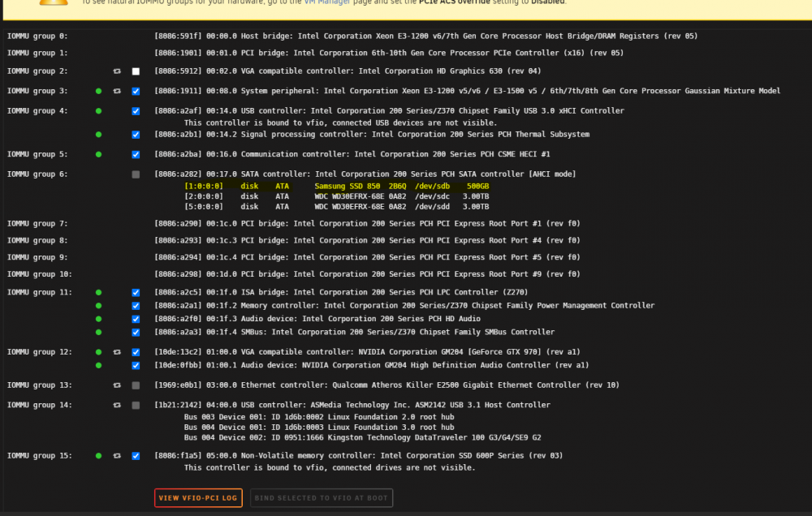Click green dot beside NVIDIA High Definition Audio

pyautogui.click(x=98, y=365)
